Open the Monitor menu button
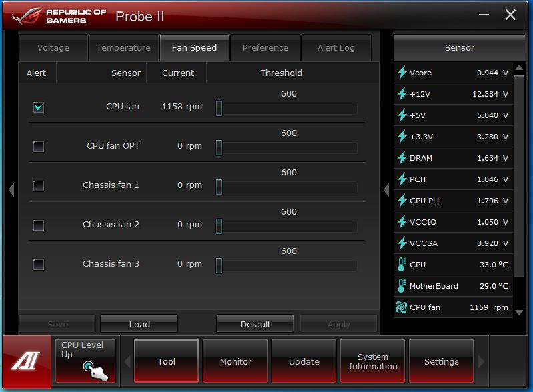The width and height of the screenshot is (533, 392). [235, 361]
